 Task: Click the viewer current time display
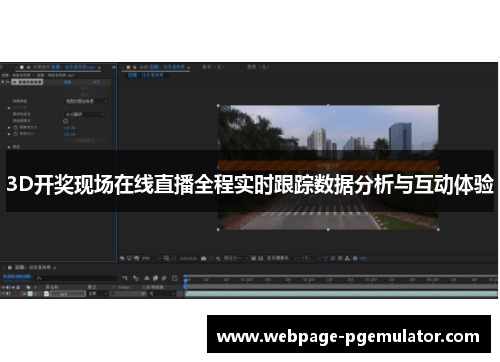(188, 258)
